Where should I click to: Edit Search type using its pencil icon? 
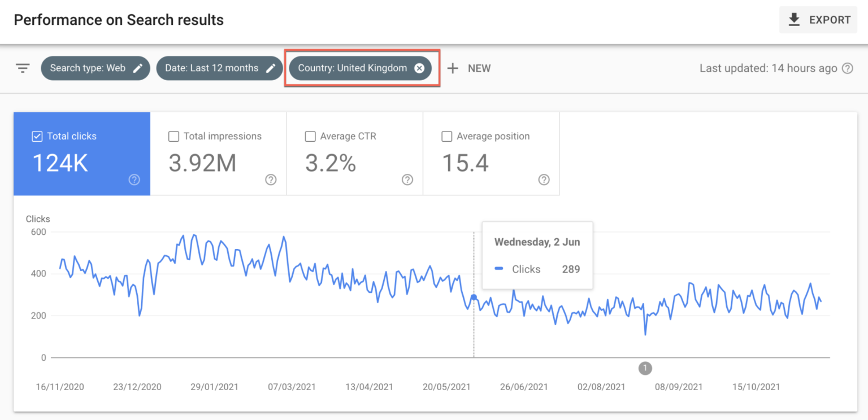[x=137, y=68]
